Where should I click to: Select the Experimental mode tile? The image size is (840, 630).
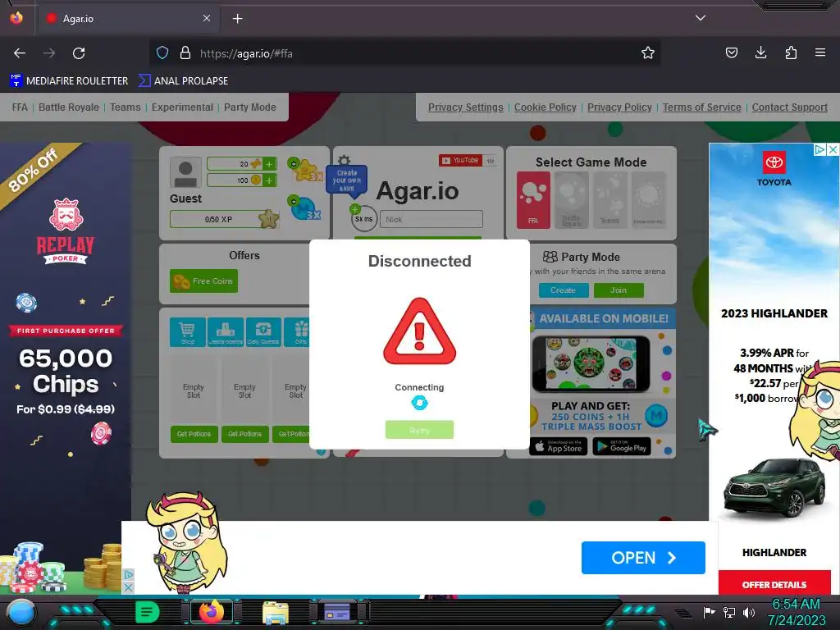(649, 200)
